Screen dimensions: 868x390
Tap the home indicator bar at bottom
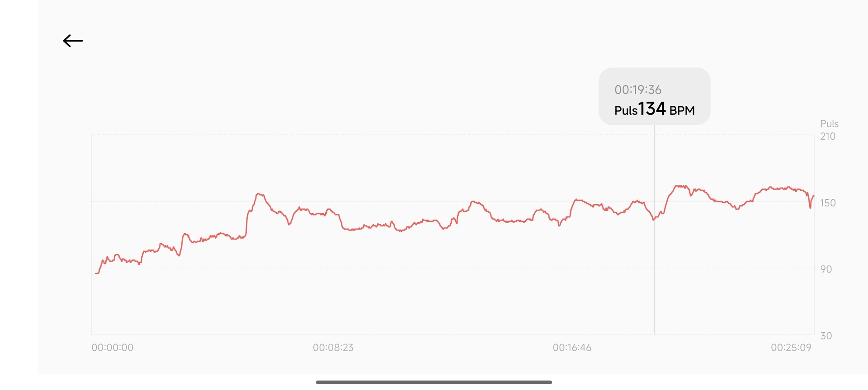434,382
